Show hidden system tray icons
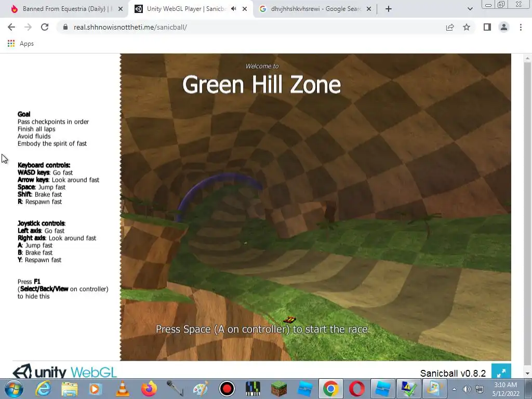Screen dimensions: 532x399 click(454, 389)
